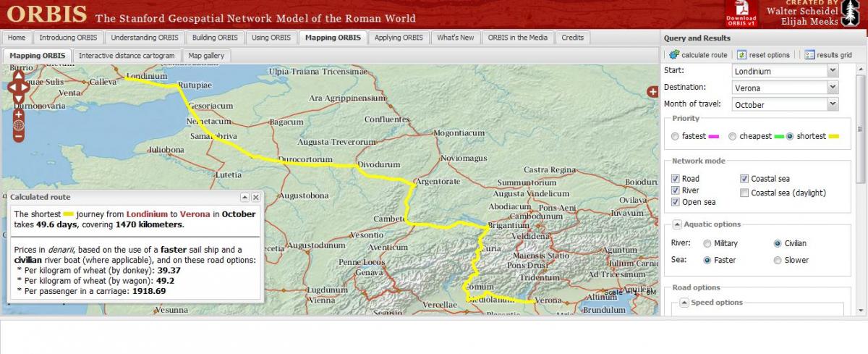This screenshot has height=354, width=868.
Task: Click Londinium label on the map
Action: click(x=146, y=76)
